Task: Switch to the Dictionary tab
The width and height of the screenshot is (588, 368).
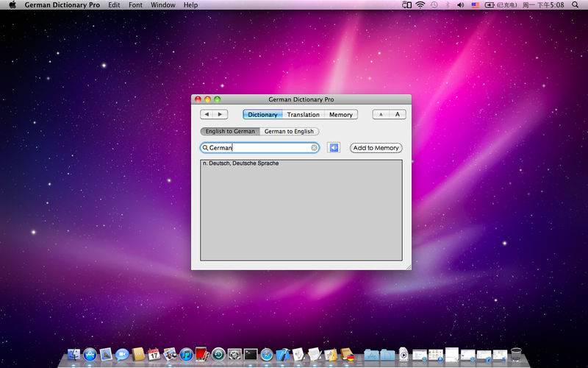Action: (x=262, y=115)
